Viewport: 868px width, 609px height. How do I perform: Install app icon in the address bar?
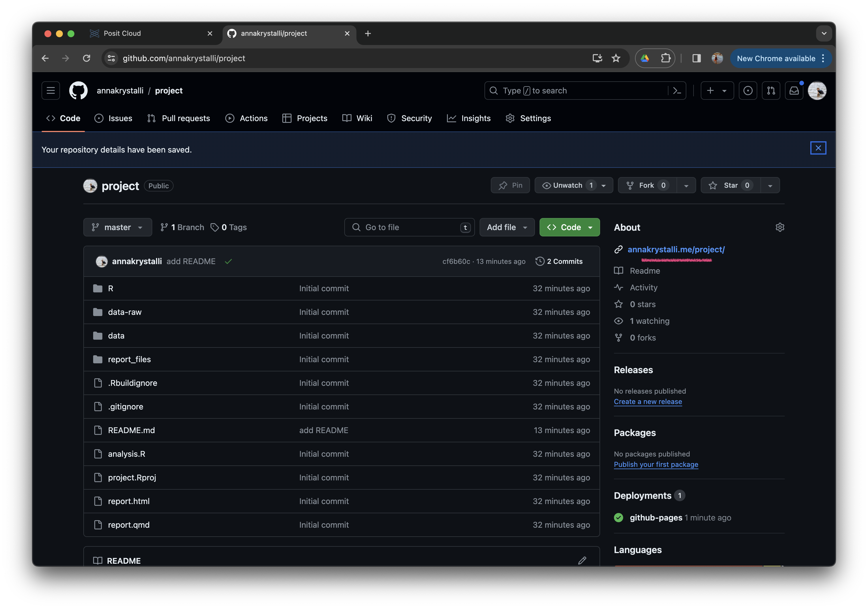(597, 58)
